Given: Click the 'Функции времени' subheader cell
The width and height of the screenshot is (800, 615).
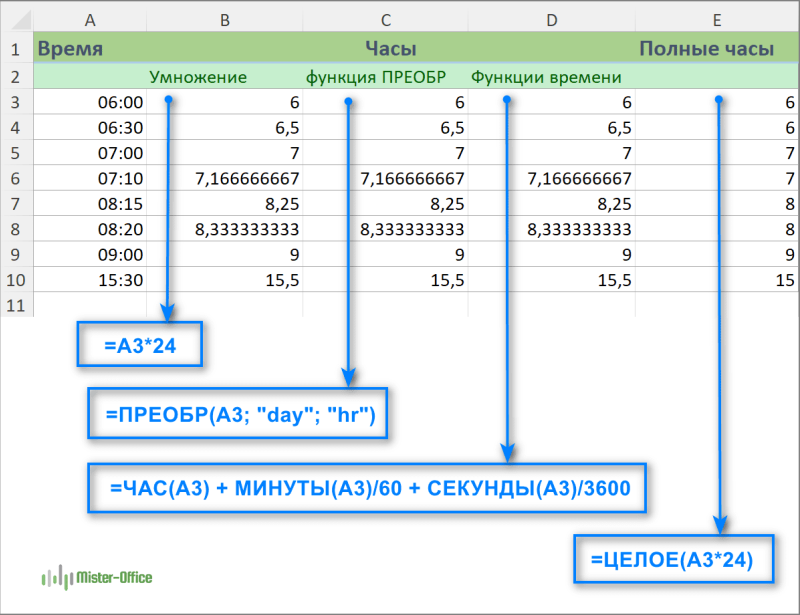Looking at the screenshot, I should click(552, 77).
